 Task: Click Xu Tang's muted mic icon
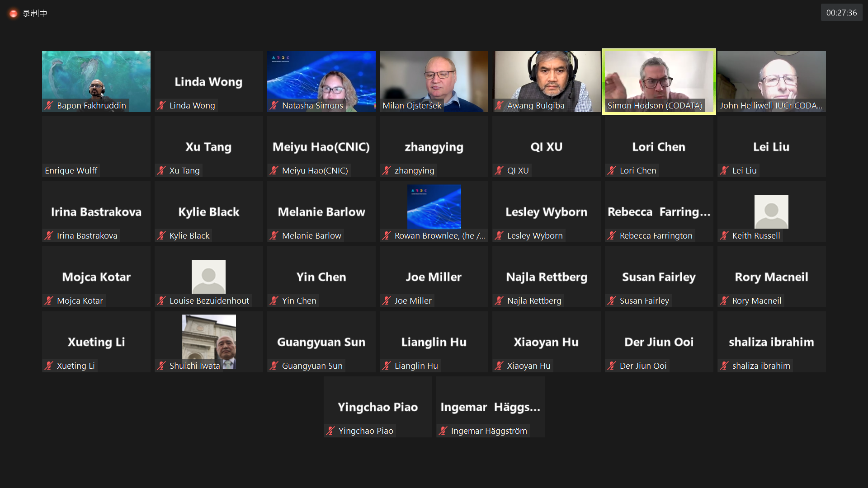pyautogui.click(x=161, y=170)
